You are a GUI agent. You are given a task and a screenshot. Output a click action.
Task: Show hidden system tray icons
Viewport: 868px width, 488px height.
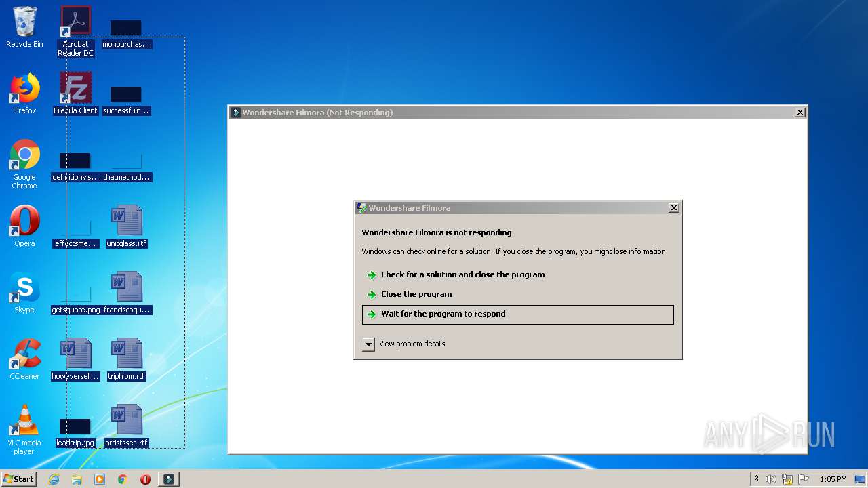756,479
